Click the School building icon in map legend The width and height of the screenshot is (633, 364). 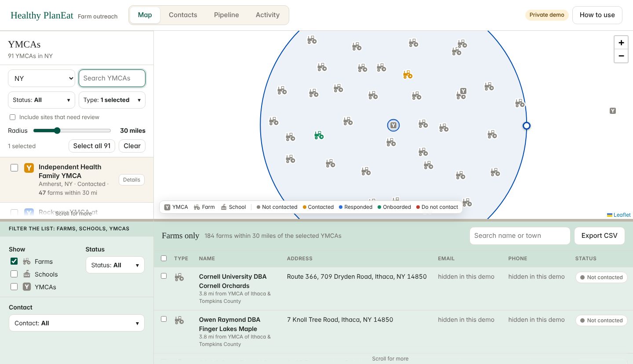[224, 207]
